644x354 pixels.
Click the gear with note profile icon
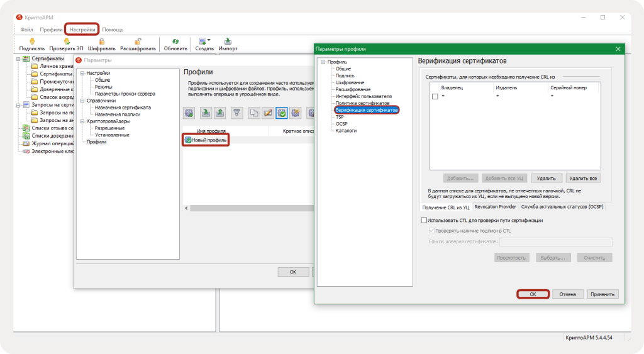296,113
